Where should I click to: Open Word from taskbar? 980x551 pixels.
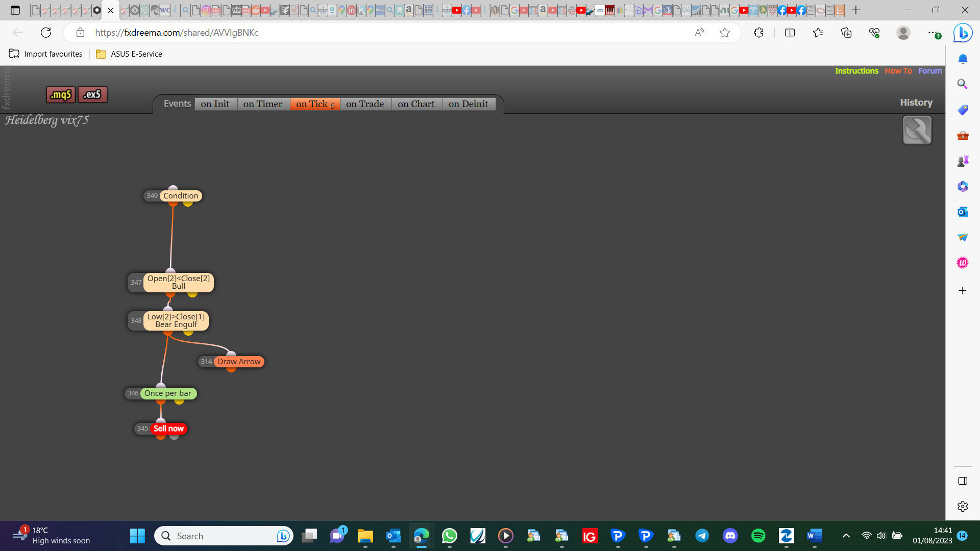[815, 536]
